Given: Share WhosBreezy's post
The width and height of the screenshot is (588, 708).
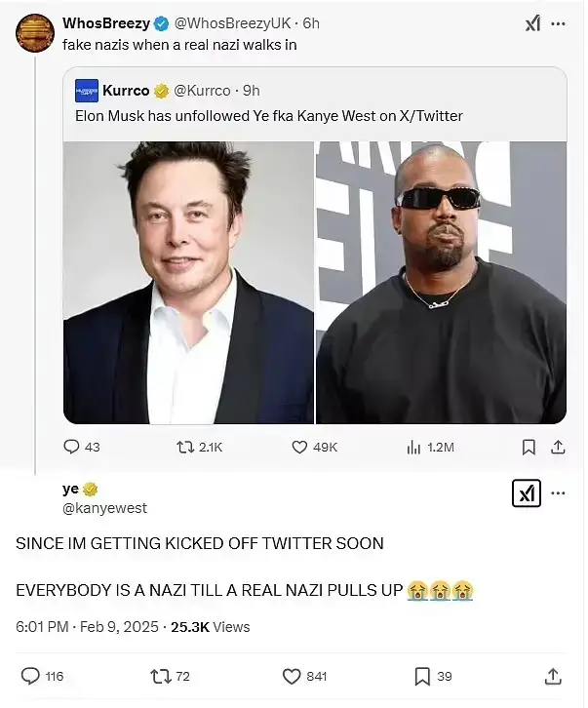Looking at the screenshot, I should (559, 447).
